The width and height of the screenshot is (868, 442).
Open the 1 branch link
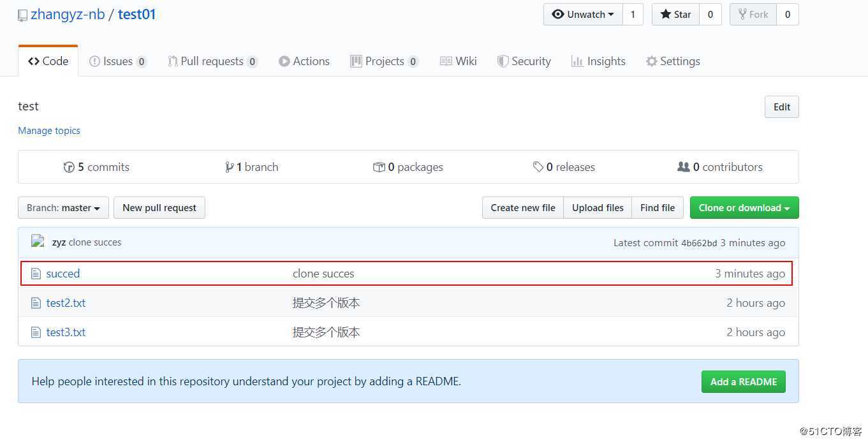pos(252,167)
